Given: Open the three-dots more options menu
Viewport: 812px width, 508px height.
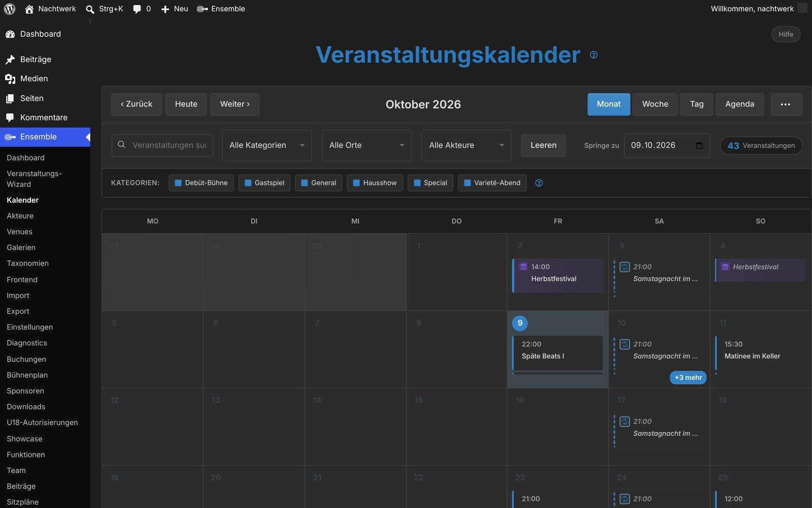Looking at the screenshot, I should (x=786, y=104).
